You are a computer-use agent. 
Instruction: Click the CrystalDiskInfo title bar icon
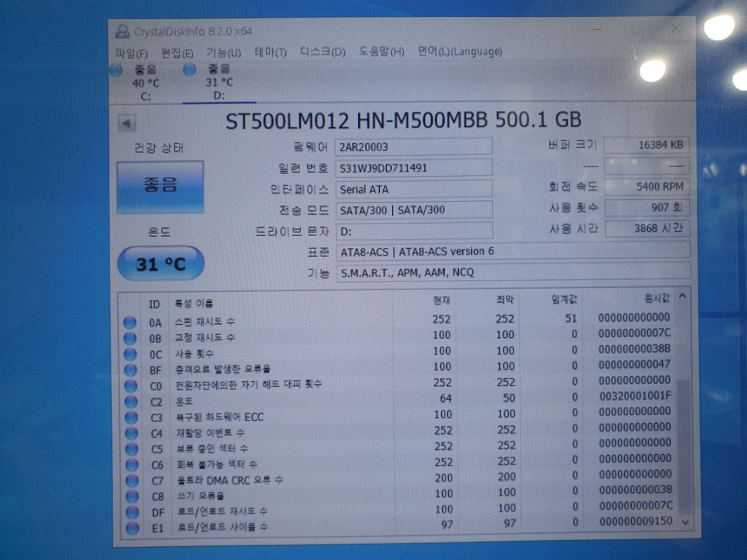coord(123,32)
